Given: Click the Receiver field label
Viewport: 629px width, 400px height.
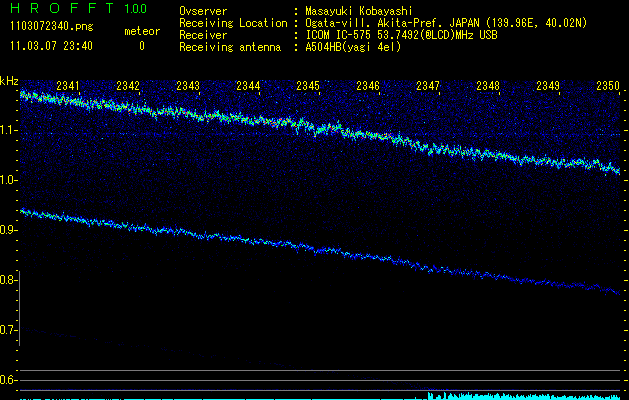Looking at the screenshot, I should tap(203, 35).
